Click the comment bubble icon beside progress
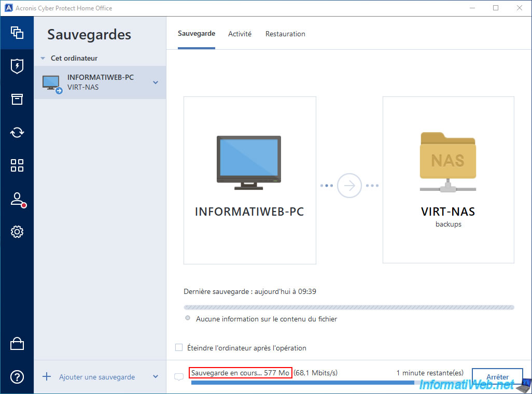Screen dimensions: 532x394 pos(179,377)
